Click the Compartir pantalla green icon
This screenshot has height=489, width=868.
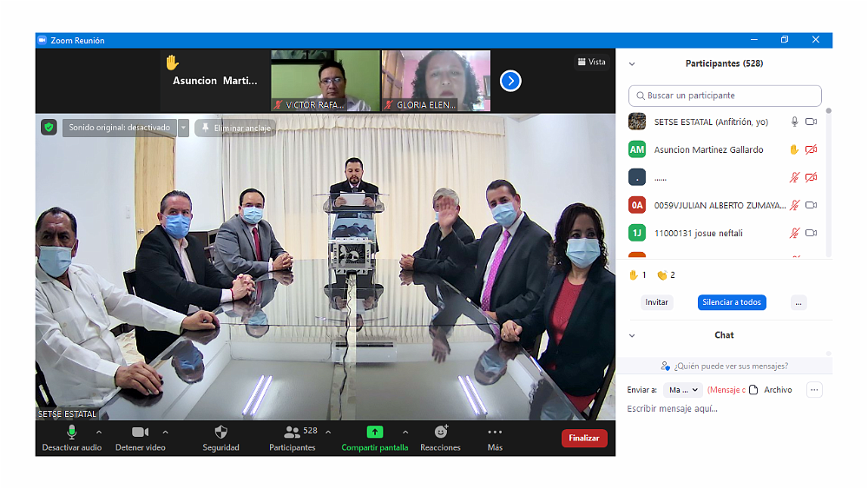(374, 432)
